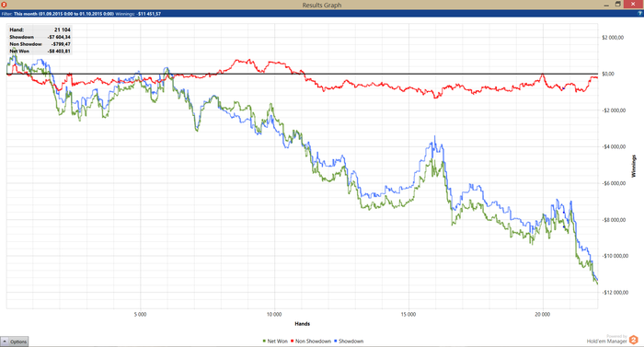Image resolution: width=644 pixels, height=347 pixels.
Task: Click the Non Showdown -$799,47 info row
Action: pyautogui.click(x=40, y=44)
